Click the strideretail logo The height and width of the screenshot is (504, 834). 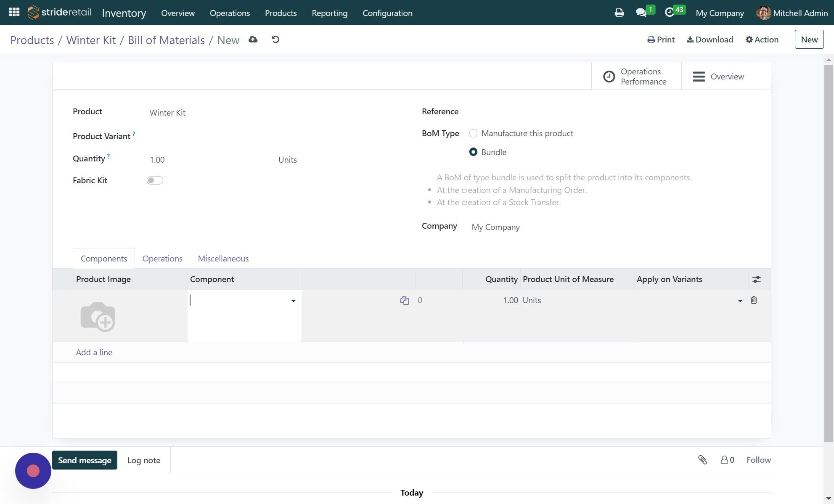coord(59,13)
